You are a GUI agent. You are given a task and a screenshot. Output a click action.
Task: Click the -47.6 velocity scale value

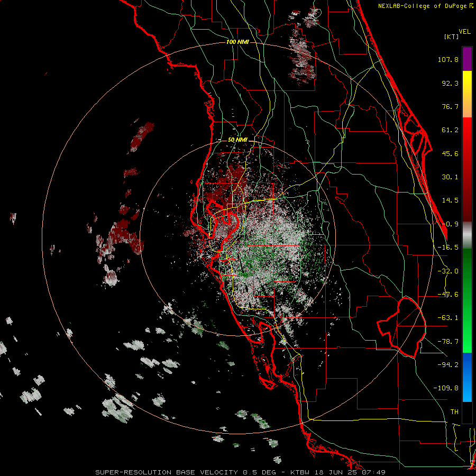tap(448, 295)
